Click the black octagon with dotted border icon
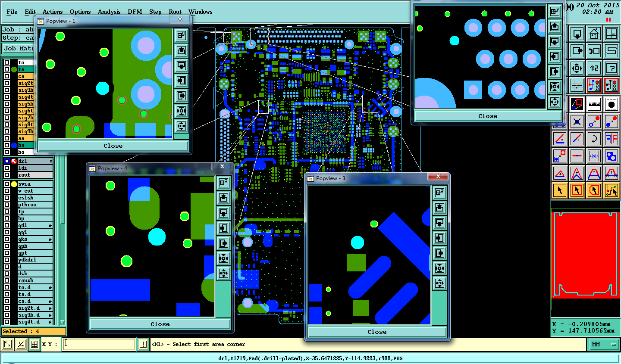 click(x=611, y=104)
